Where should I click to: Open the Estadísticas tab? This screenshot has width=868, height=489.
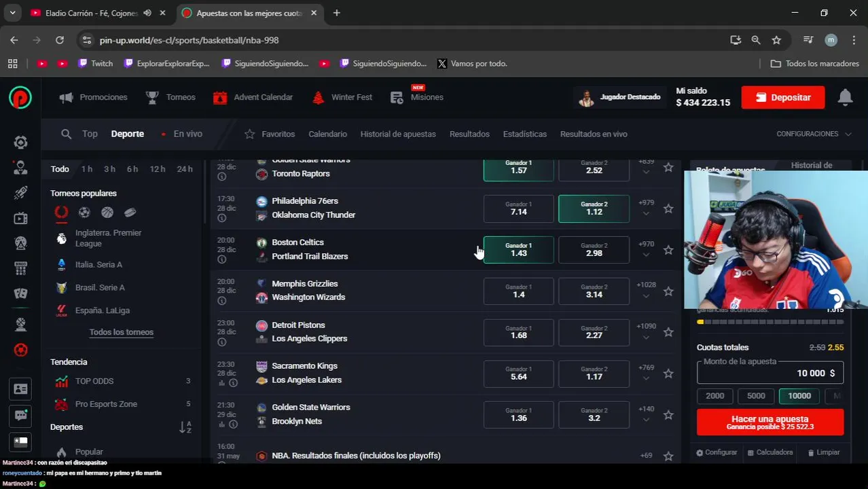click(x=524, y=134)
